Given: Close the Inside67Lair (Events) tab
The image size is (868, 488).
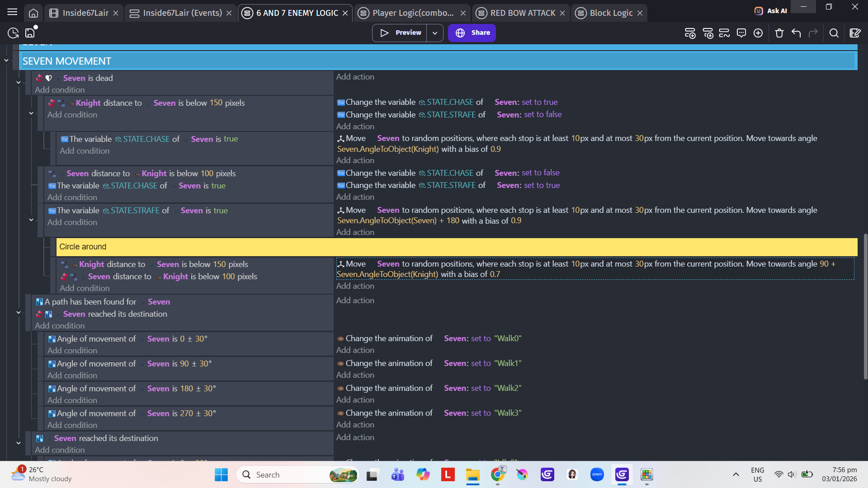Looking at the screenshot, I should (x=229, y=13).
